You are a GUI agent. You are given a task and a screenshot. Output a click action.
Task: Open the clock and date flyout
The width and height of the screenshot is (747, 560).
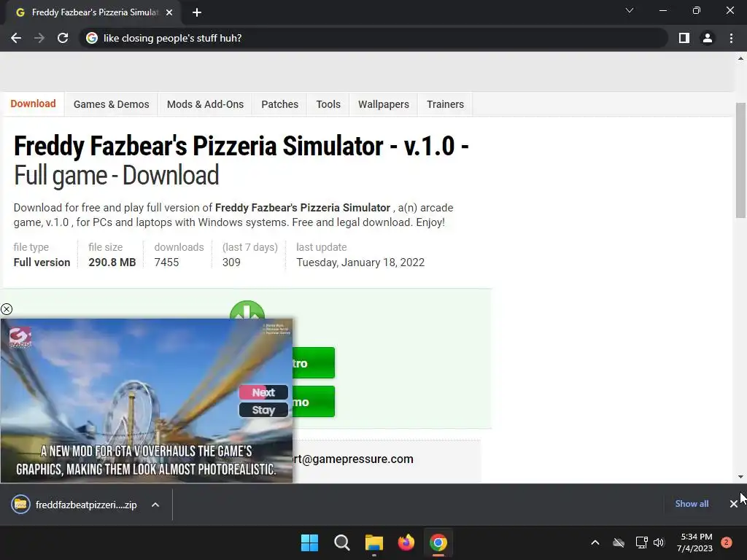pyautogui.click(x=694, y=542)
